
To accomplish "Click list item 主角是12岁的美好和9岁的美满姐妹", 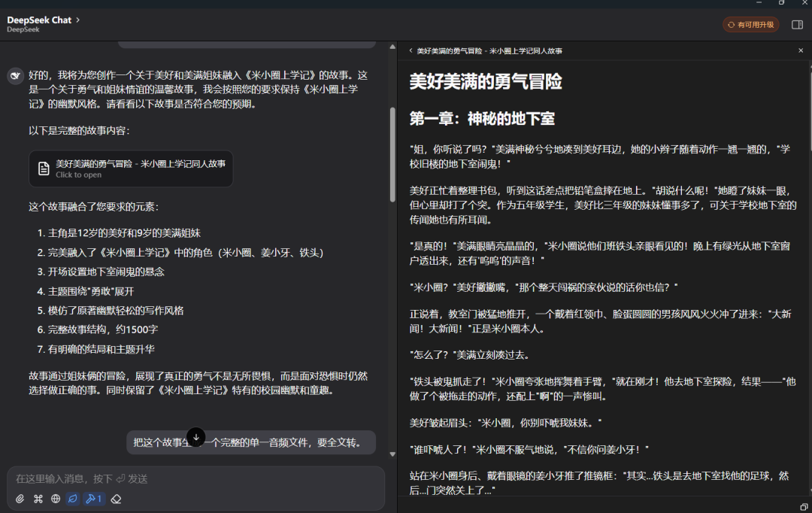I will (124, 233).
